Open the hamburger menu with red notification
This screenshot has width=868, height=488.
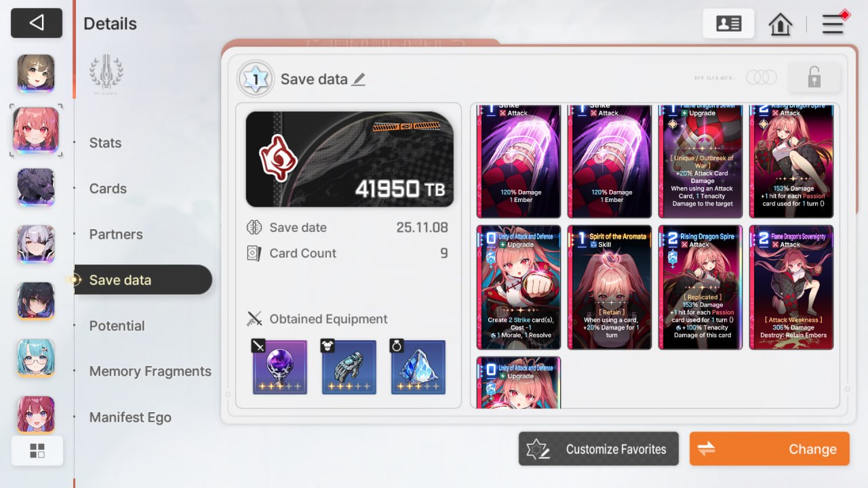click(x=833, y=24)
